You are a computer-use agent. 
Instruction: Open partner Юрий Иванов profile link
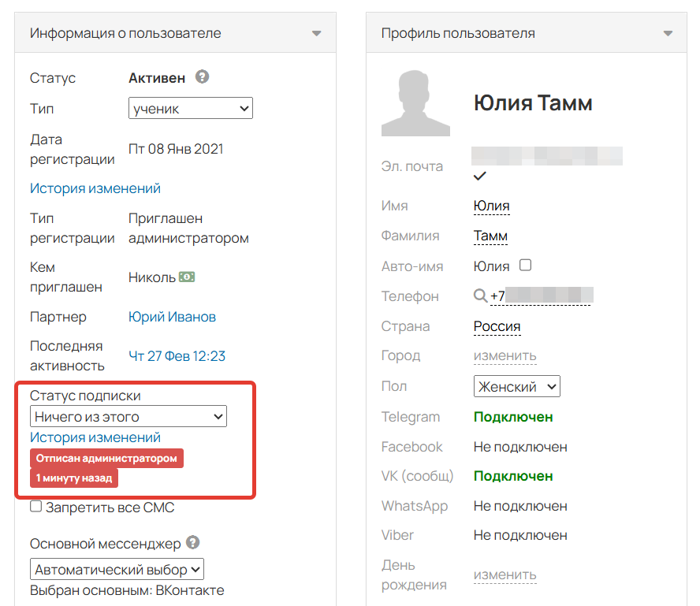172,317
